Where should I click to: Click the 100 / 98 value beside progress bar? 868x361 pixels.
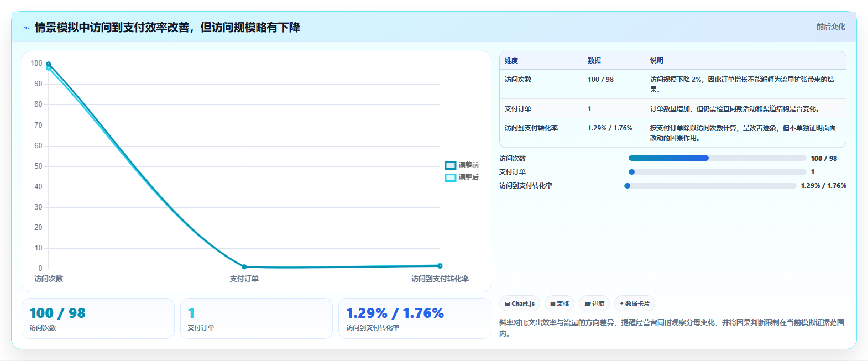824,159
